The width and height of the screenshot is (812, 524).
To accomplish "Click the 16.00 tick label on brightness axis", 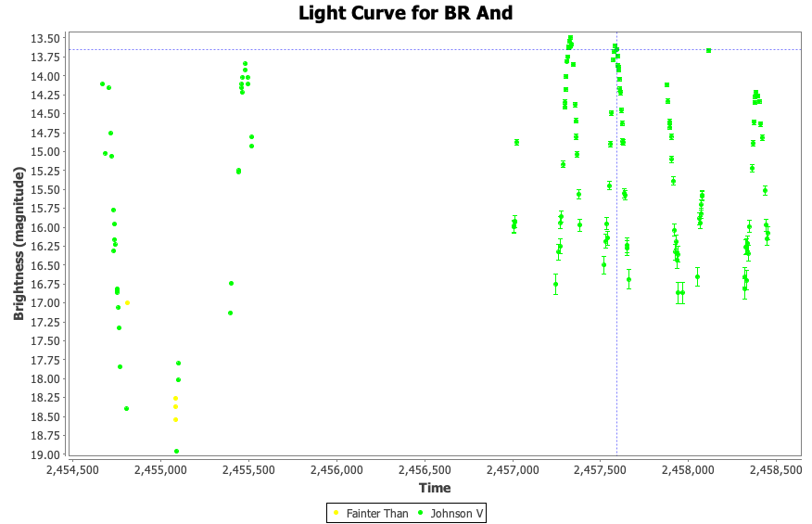I will click(45, 227).
